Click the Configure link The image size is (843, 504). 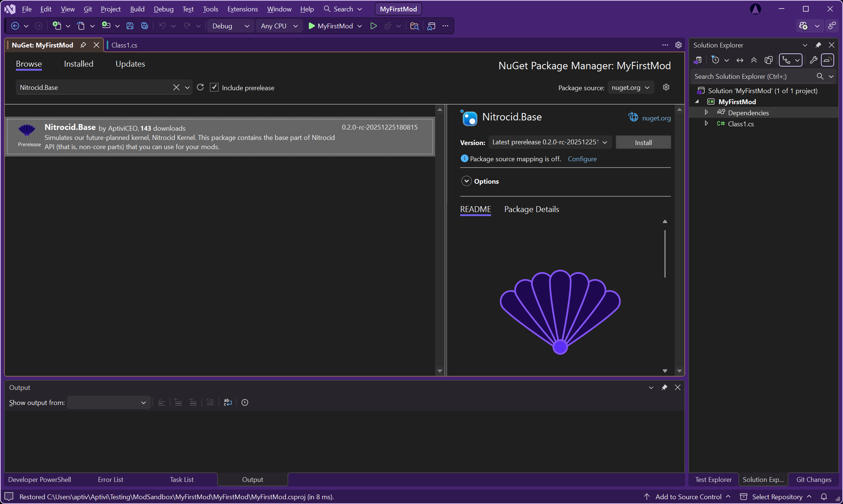582,159
